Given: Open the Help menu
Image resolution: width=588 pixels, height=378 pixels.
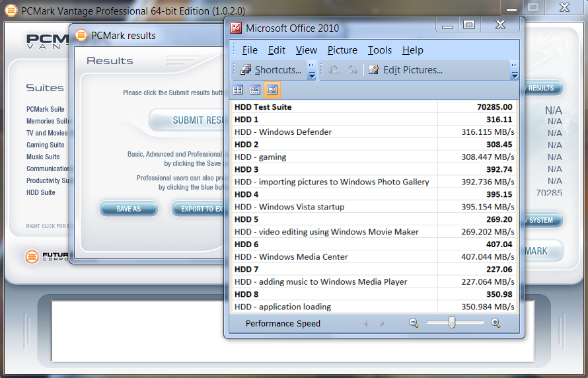Looking at the screenshot, I should click(413, 50).
